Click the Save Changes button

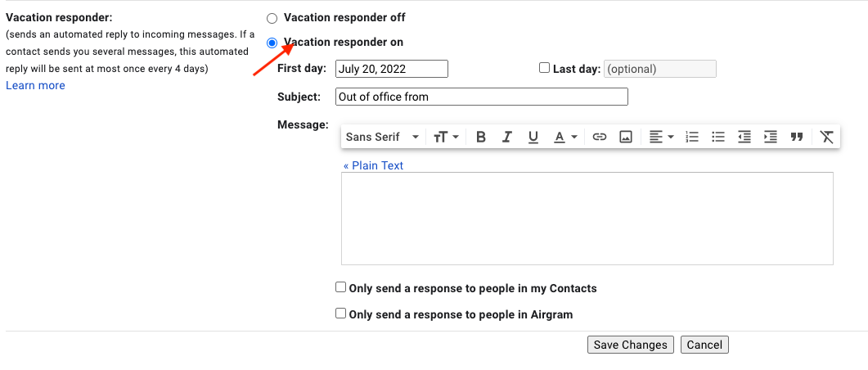pos(630,345)
